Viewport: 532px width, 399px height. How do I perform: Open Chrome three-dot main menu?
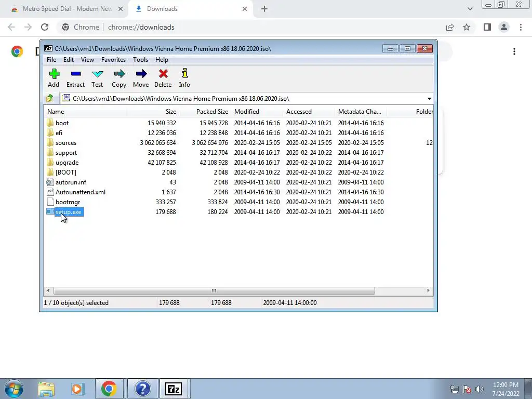click(x=521, y=27)
